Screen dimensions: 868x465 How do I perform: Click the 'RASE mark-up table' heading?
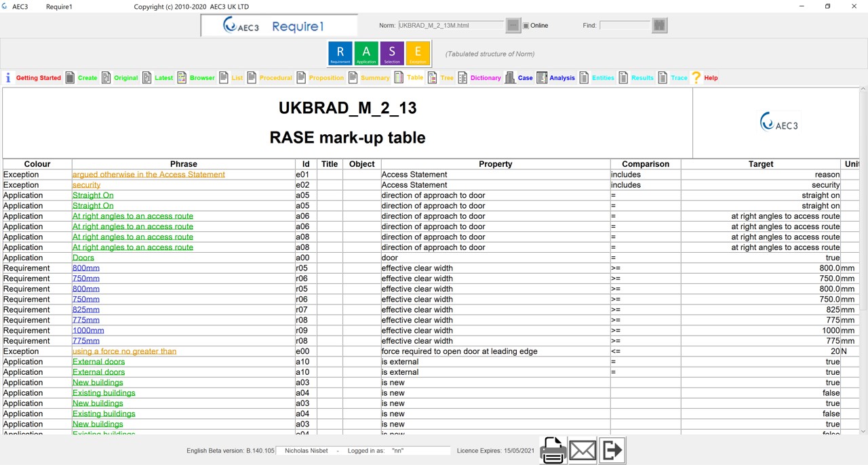point(347,138)
